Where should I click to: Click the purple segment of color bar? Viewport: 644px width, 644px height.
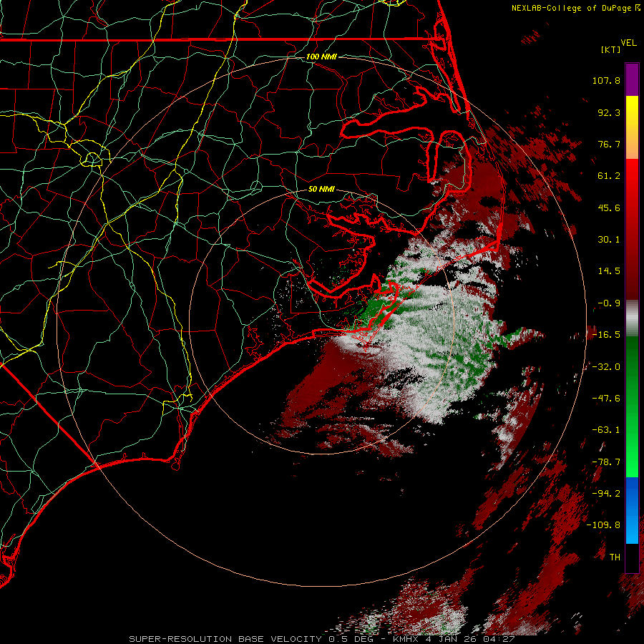(632, 79)
